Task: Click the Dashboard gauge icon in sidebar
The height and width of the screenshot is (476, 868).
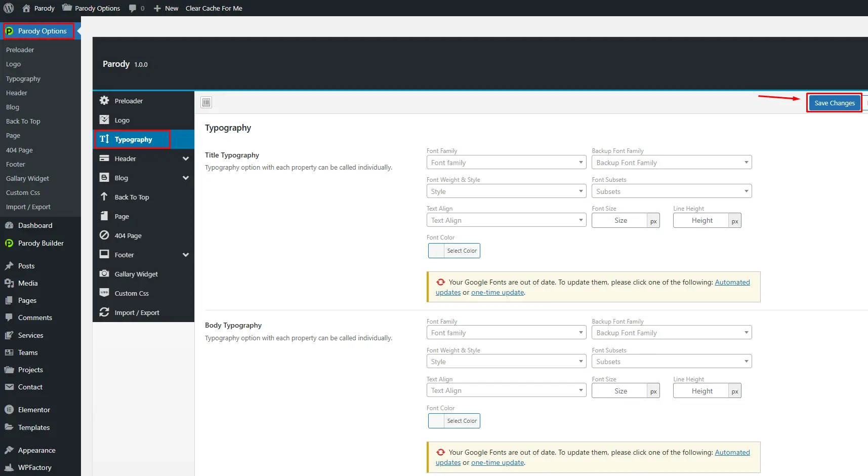Action: (x=9, y=225)
